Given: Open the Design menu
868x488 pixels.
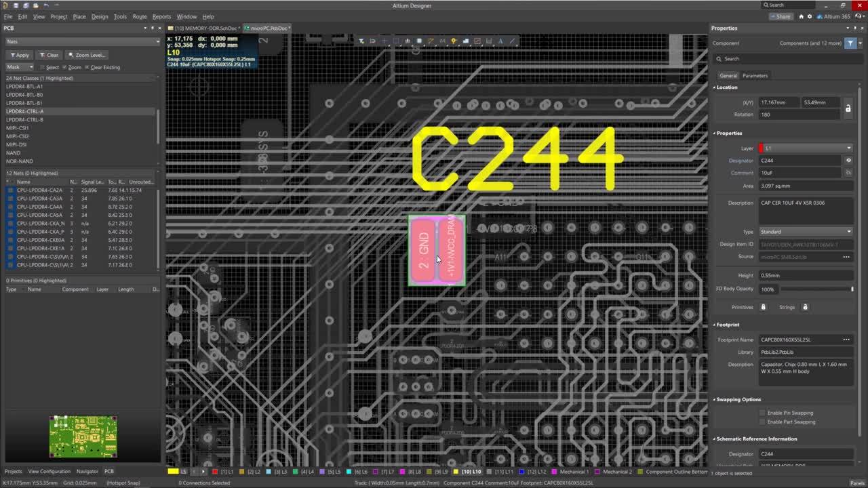Looking at the screenshot, I should 100,16.
